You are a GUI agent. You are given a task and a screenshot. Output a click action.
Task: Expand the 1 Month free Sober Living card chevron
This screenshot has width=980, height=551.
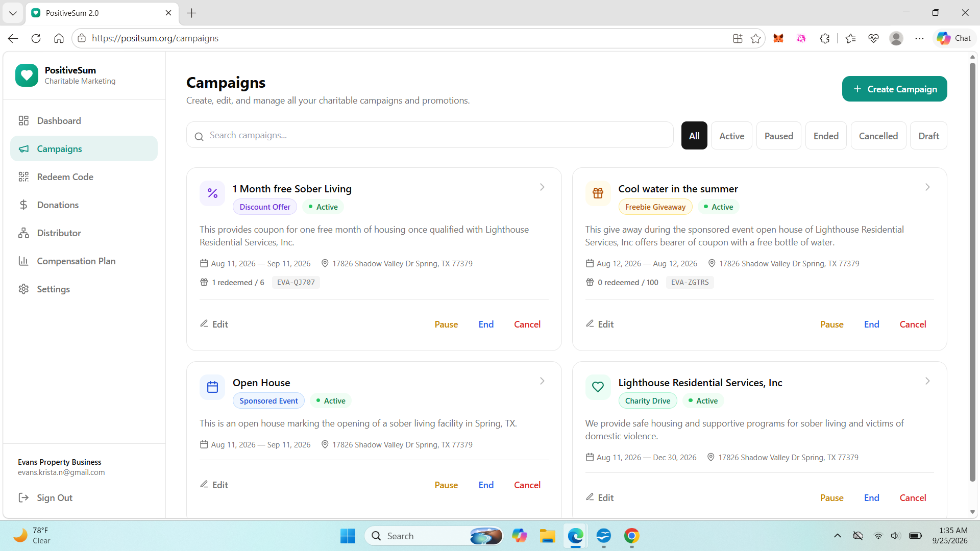(x=542, y=187)
